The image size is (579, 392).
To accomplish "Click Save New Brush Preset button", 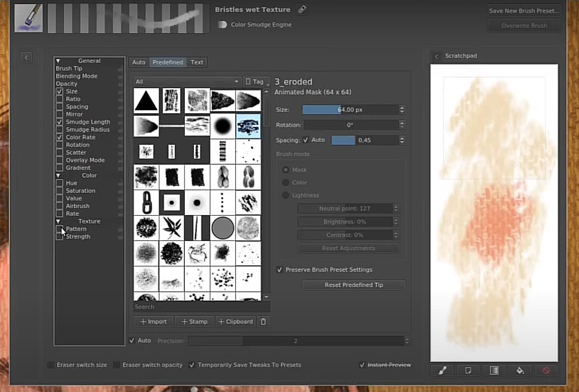I will (x=524, y=11).
